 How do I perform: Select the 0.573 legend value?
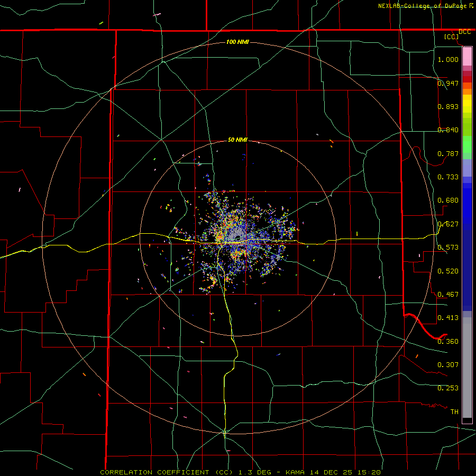click(448, 247)
